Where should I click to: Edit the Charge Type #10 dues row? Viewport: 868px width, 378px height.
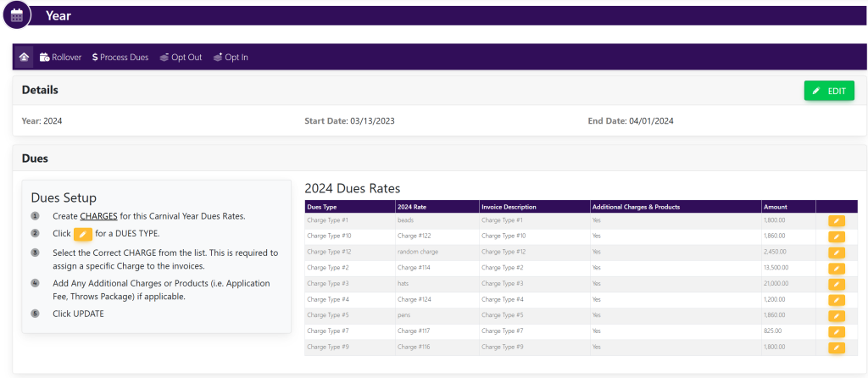[x=836, y=236]
